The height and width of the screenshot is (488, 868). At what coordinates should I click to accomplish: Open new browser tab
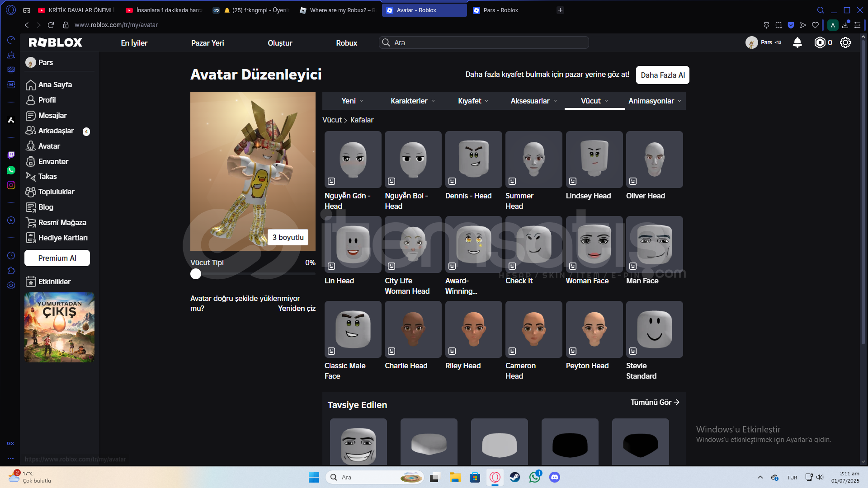560,10
